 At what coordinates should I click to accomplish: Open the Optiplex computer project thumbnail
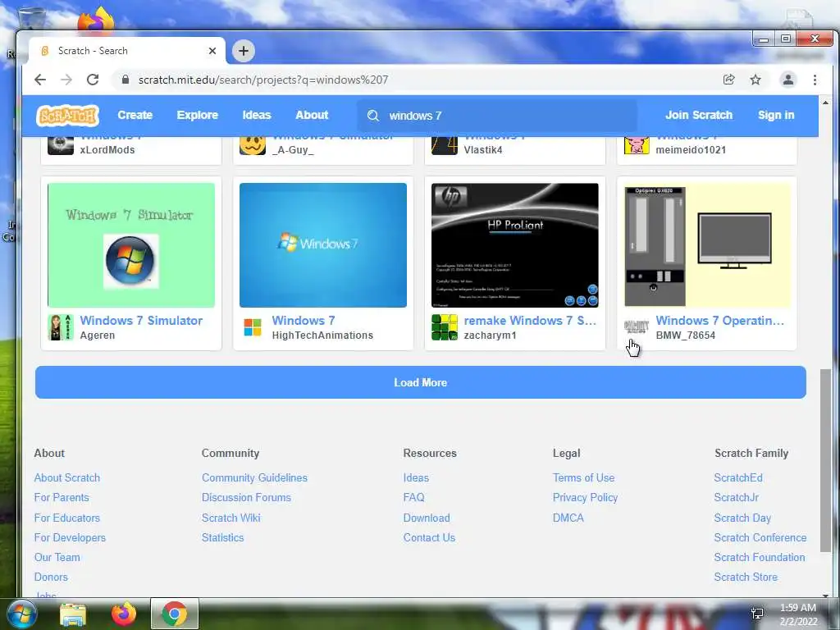click(x=707, y=245)
